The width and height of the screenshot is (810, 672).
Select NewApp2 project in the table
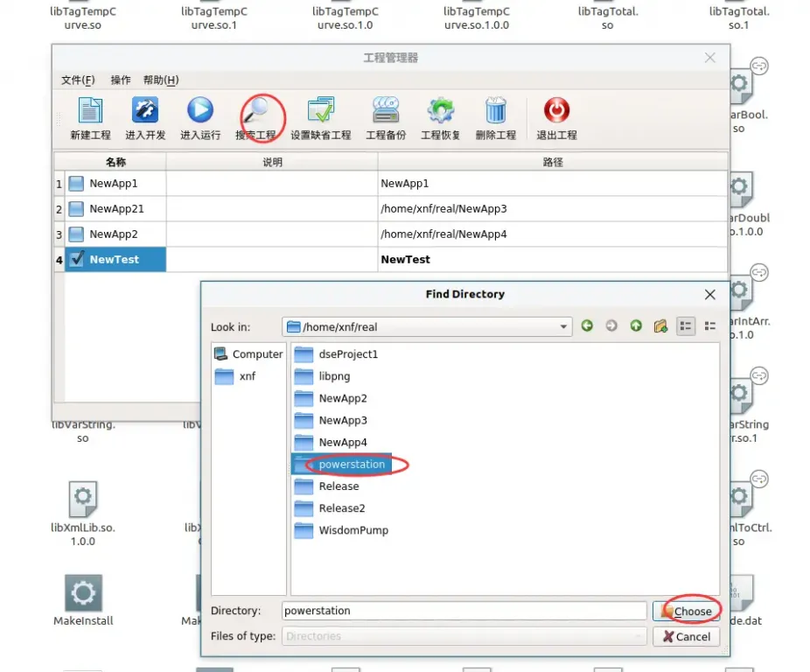tap(115, 234)
